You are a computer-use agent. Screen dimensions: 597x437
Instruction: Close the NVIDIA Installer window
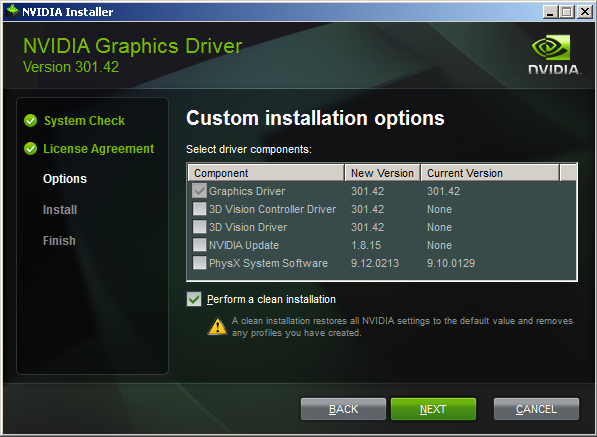click(x=584, y=12)
